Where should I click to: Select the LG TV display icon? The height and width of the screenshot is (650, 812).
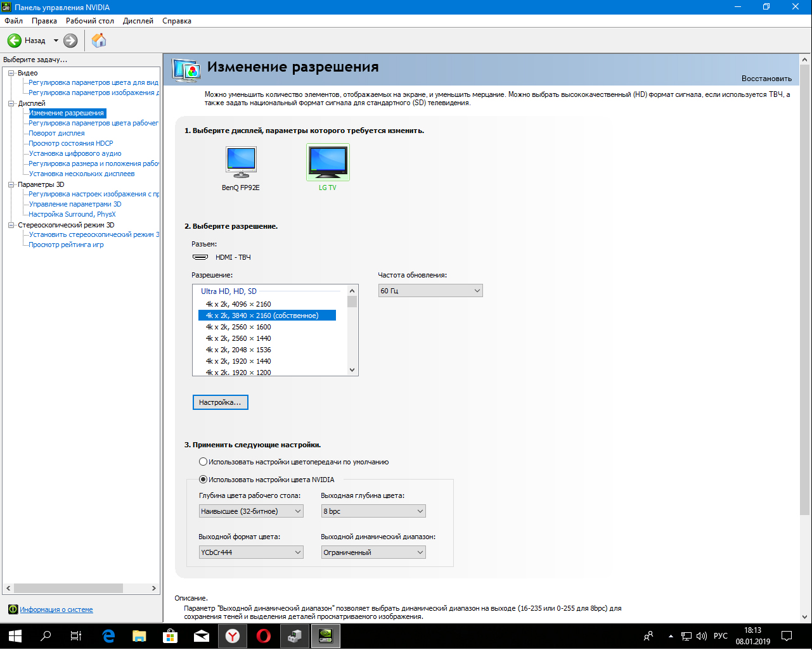point(328,162)
